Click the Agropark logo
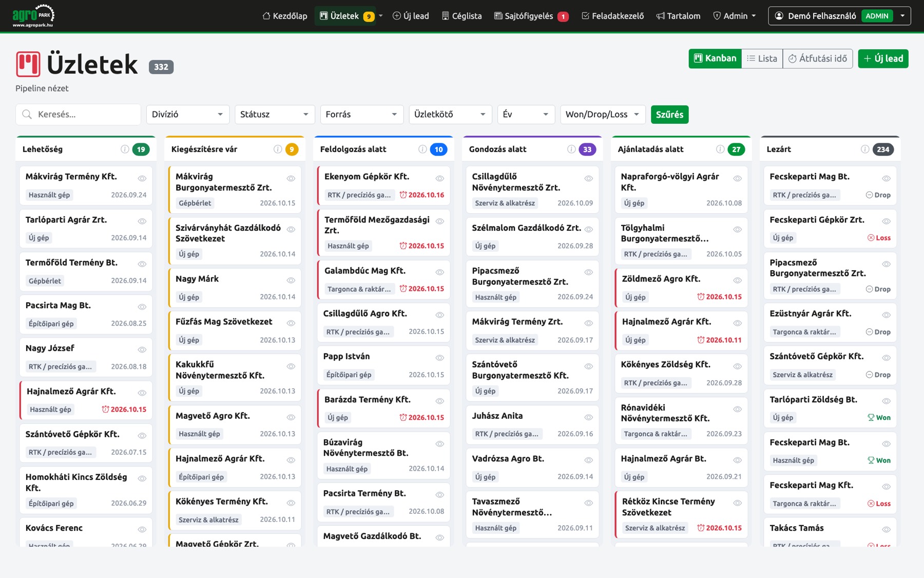The width and height of the screenshot is (924, 578). pos(33,15)
